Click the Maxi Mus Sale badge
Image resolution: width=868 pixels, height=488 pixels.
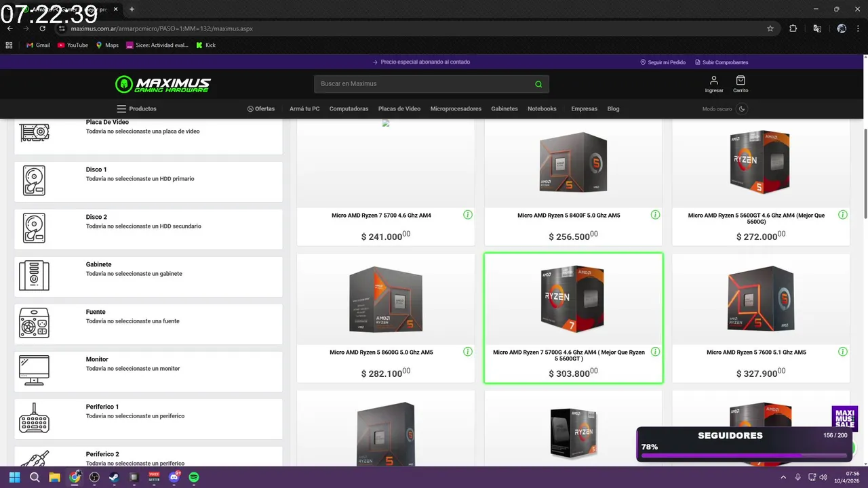click(845, 418)
